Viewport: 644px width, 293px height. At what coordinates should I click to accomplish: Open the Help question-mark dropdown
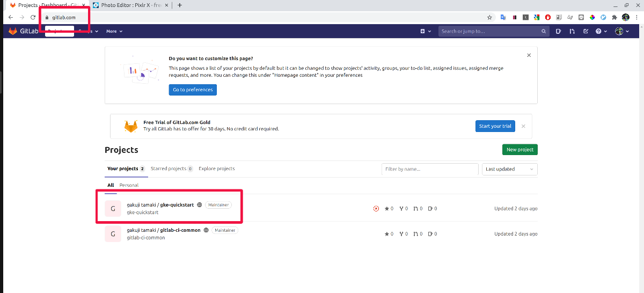pyautogui.click(x=601, y=31)
